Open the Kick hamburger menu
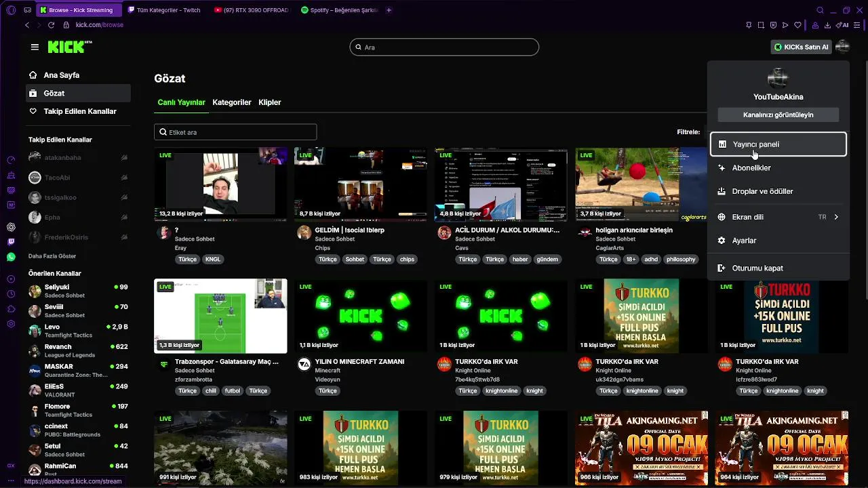This screenshot has width=868, height=488. point(35,47)
